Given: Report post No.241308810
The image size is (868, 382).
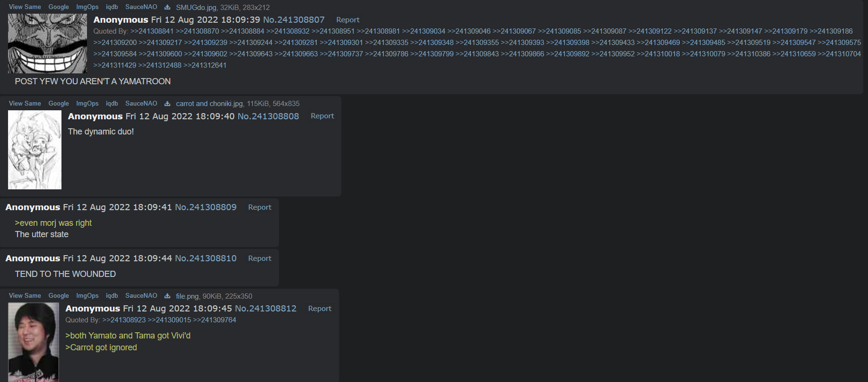Looking at the screenshot, I should tap(260, 258).
